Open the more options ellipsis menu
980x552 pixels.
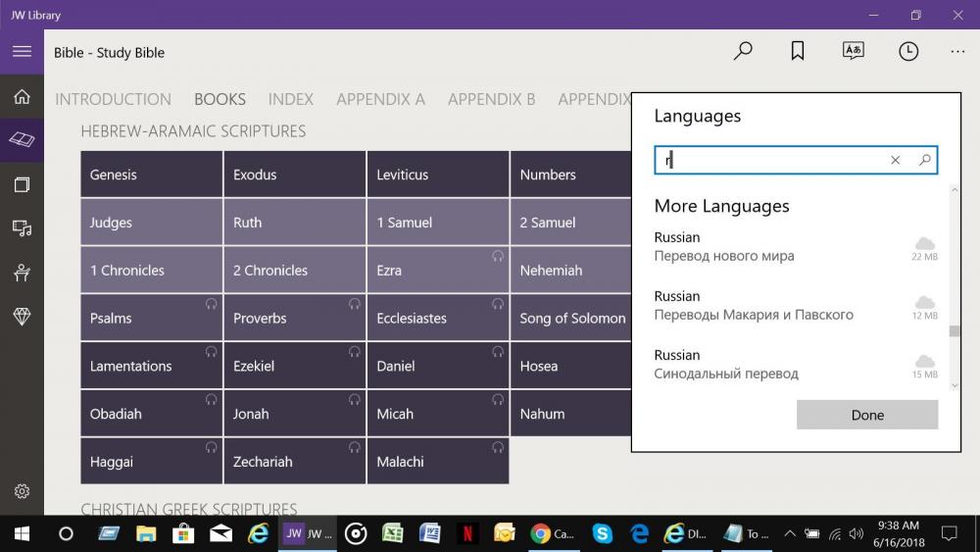pos(957,51)
